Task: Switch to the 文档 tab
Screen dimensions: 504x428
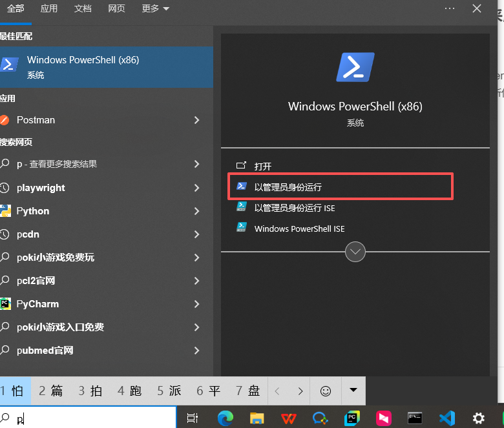Action: point(83,8)
